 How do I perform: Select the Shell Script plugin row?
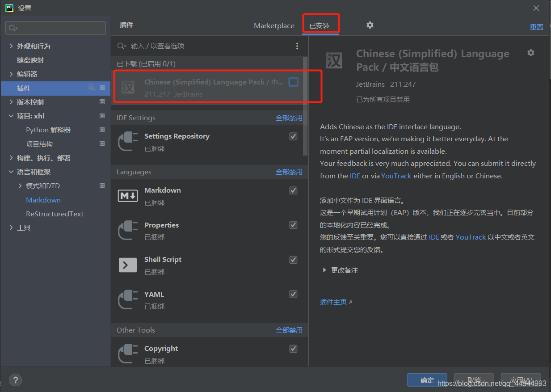point(209,265)
